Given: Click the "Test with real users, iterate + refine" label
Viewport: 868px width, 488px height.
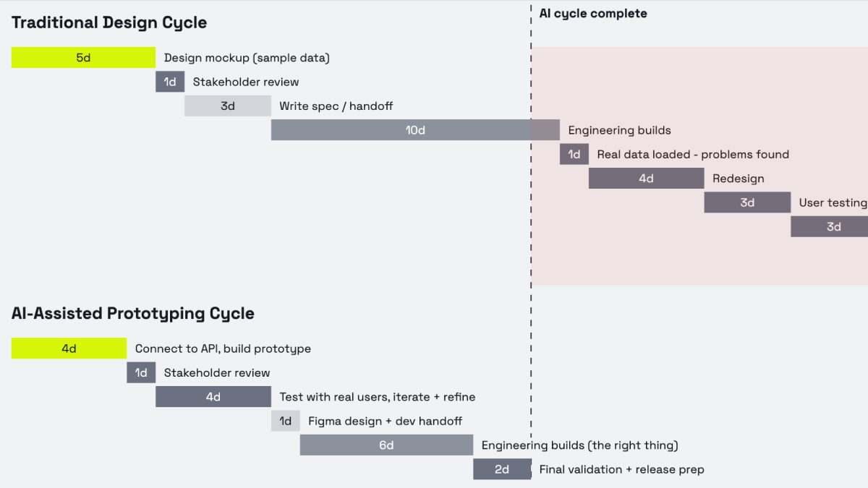Looking at the screenshot, I should click(378, 397).
